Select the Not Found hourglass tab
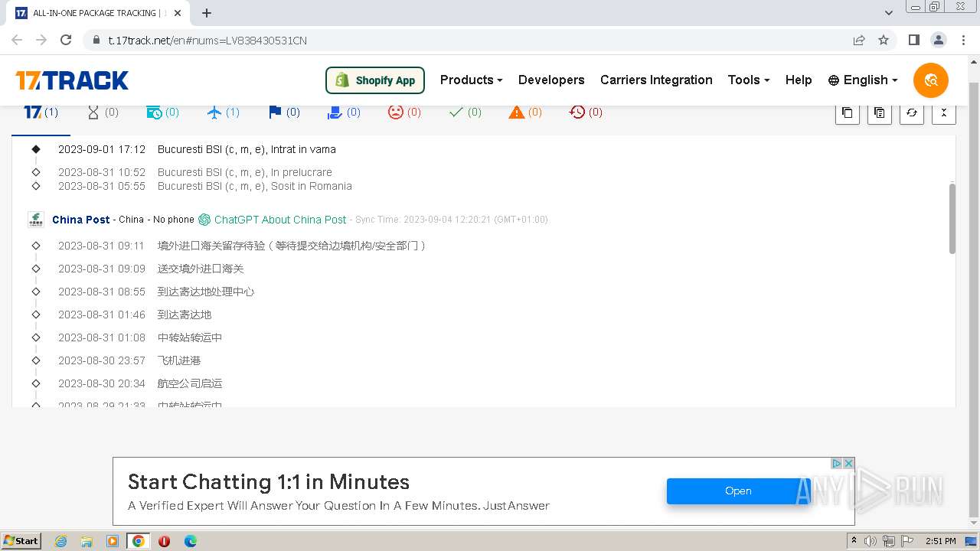The image size is (980, 551). pos(103,112)
